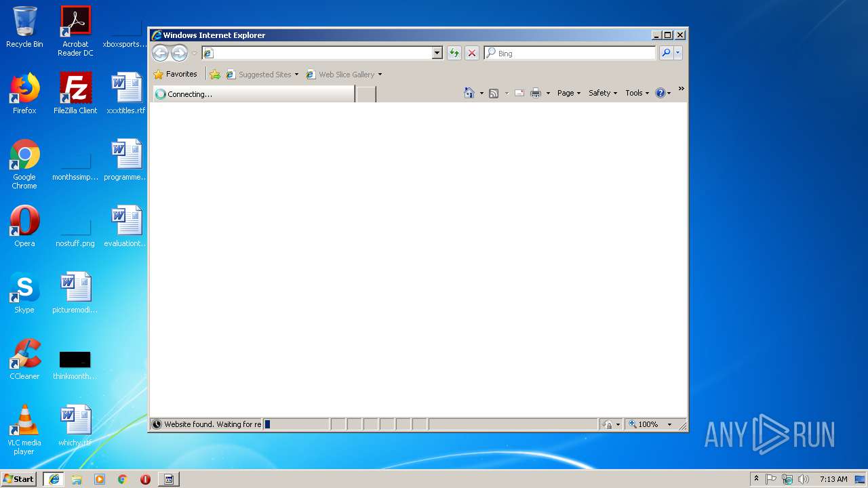Screen dimensions: 868x488
Task: Select the Recycle Bin desktop icon
Action: [24, 27]
